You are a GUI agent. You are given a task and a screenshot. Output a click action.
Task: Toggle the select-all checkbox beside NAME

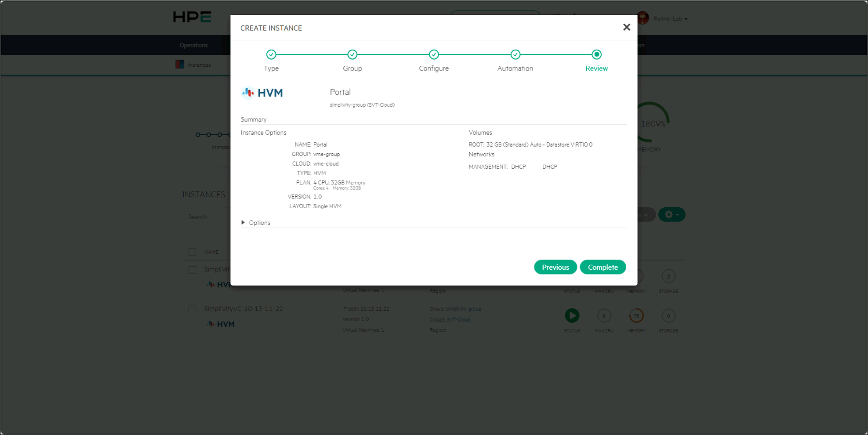(x=192, y=252)
